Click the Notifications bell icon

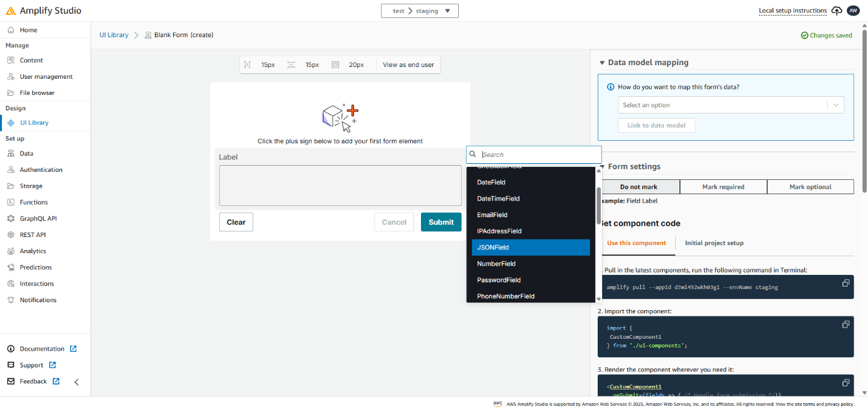pos(11,300)
